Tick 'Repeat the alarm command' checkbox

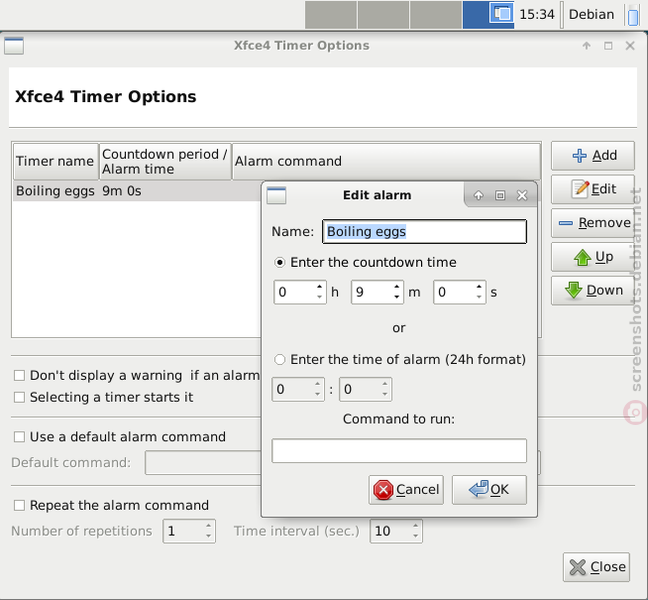19,505
